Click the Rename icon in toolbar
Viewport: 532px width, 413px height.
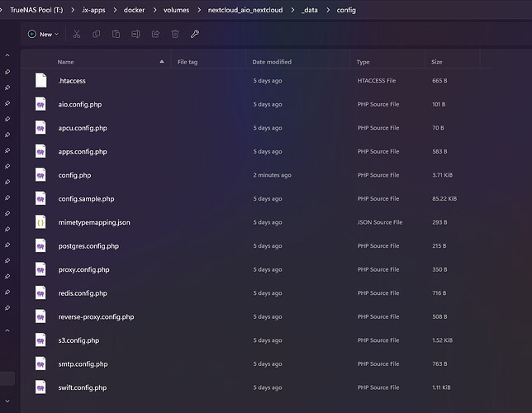(x=136, y=34)
